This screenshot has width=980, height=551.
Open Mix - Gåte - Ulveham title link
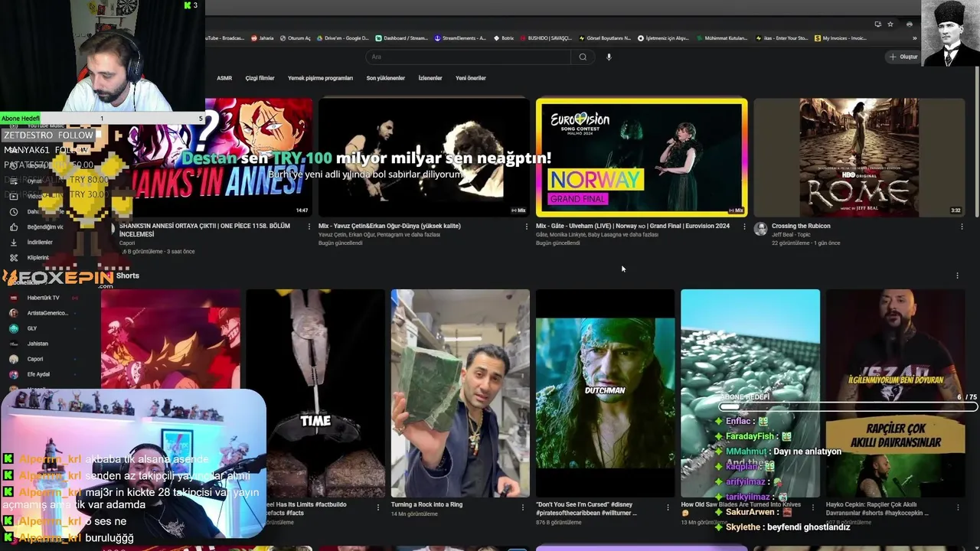click(632, 226)
